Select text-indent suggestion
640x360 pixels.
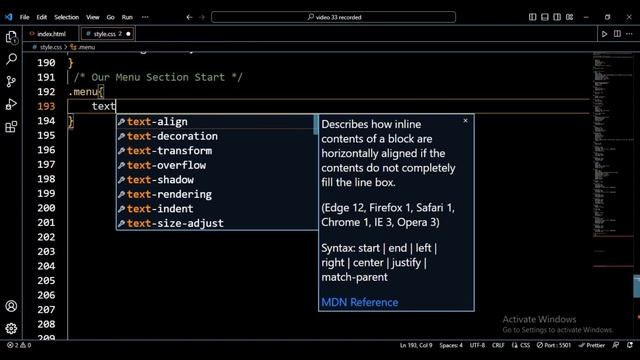215,209
